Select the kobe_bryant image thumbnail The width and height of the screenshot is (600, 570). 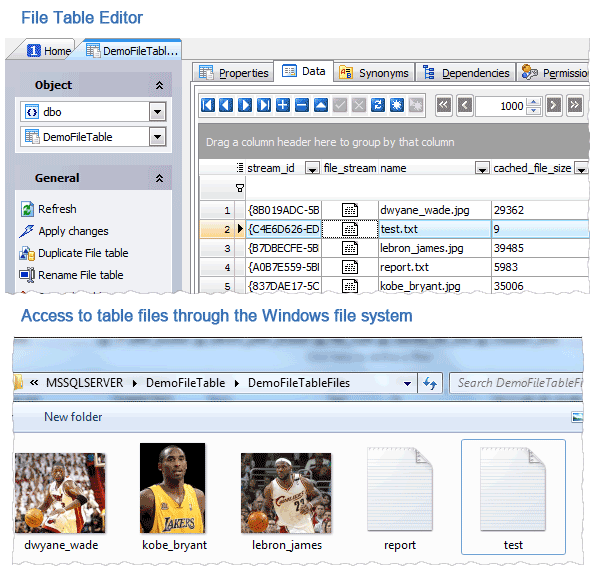(x=173, y=489)
